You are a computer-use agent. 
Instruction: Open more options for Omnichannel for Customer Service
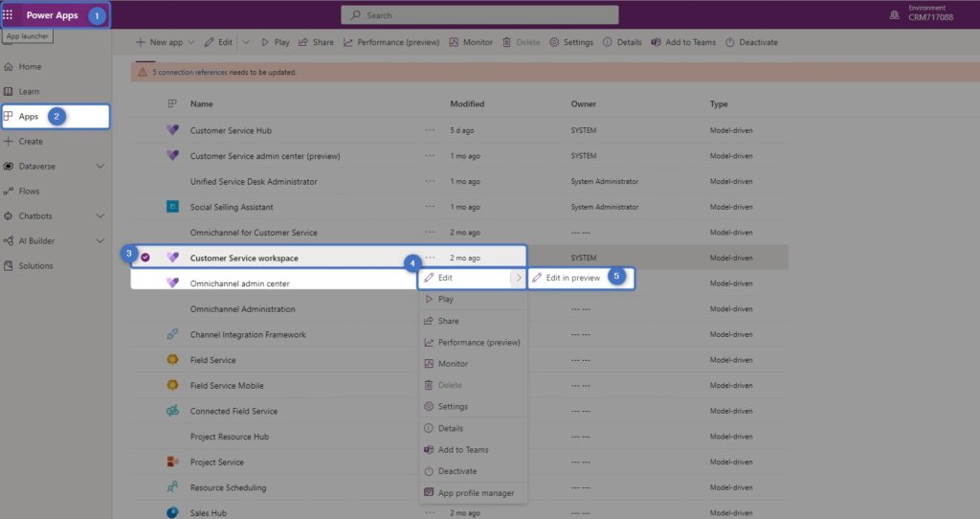point(430,232)
